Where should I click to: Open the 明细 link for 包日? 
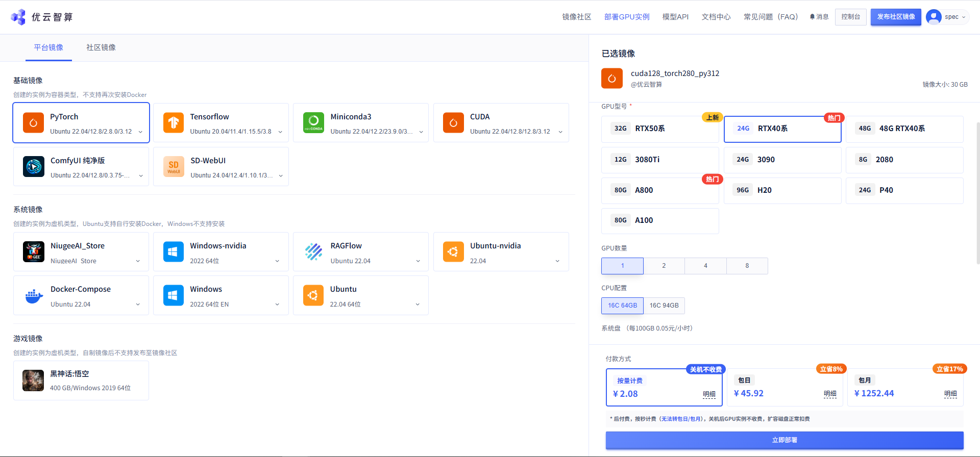pyautogui.click(x=830, y=394)
